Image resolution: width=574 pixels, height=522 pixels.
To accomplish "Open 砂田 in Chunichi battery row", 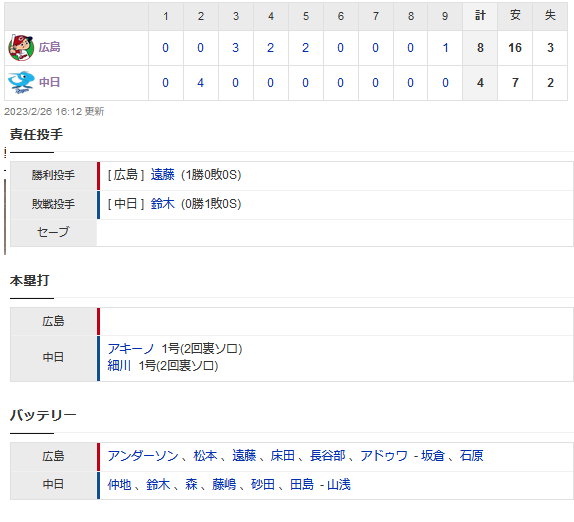I will (263, 485).
